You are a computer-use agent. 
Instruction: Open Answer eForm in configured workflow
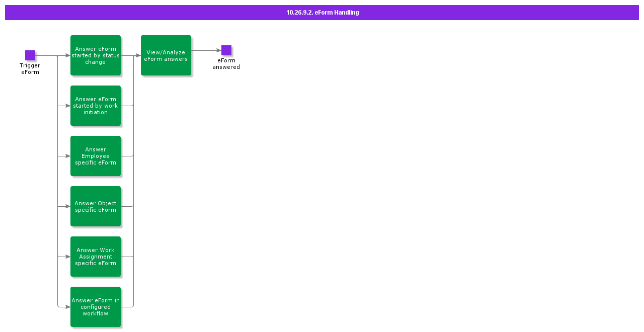tap(96, 307)
